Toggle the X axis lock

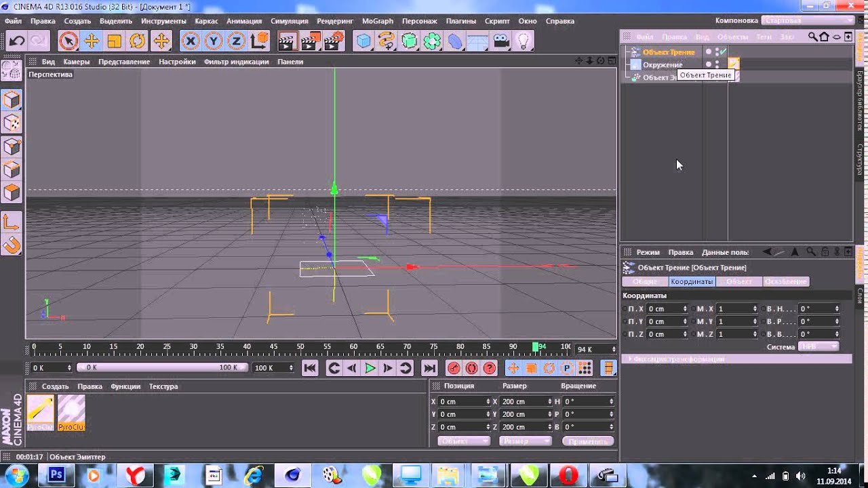point(191,41)
